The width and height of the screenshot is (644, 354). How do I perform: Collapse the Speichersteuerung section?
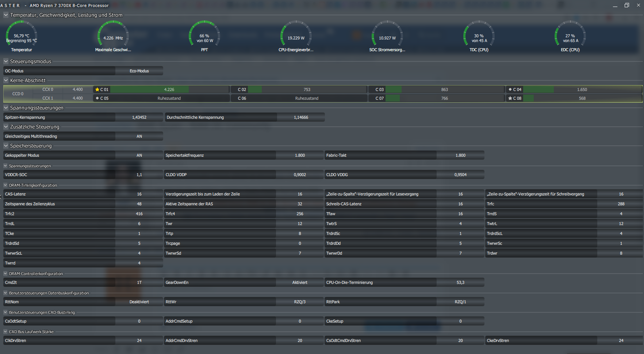[x=6, y=146]
